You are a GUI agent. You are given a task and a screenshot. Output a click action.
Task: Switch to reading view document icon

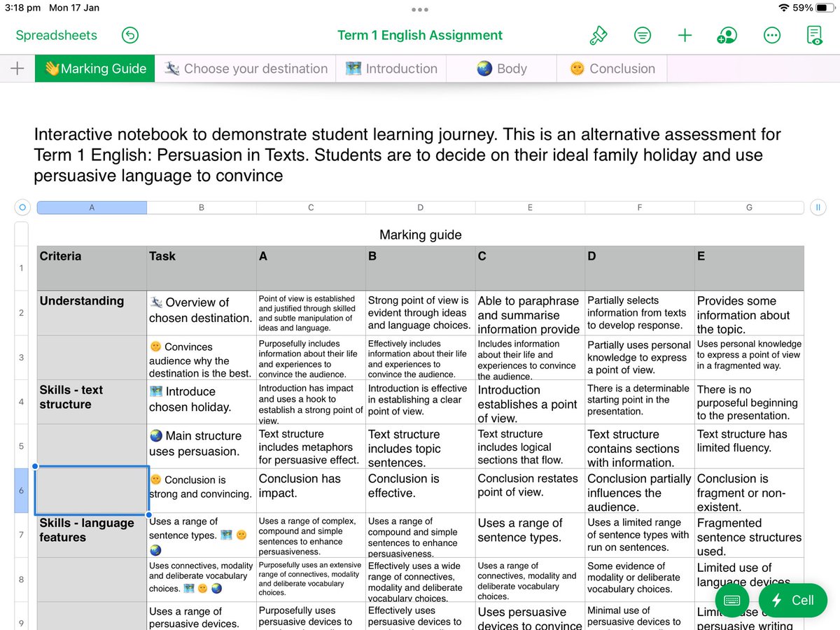pos(814,36)
